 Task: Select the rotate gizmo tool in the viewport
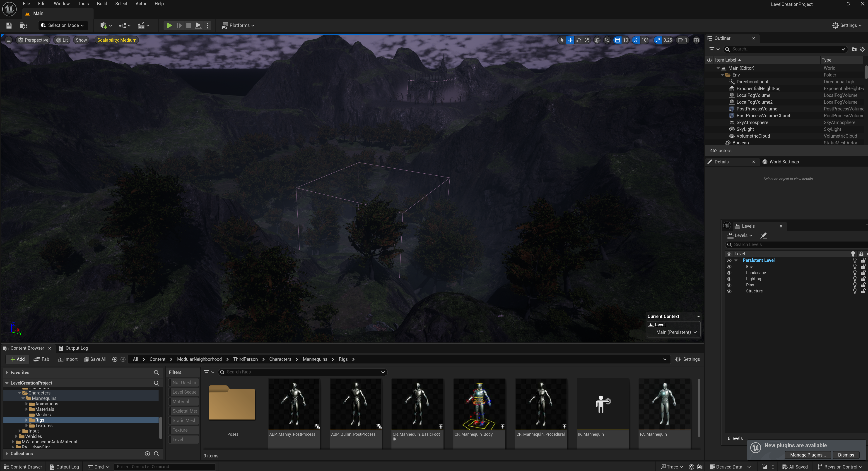[x=579, y=40]
